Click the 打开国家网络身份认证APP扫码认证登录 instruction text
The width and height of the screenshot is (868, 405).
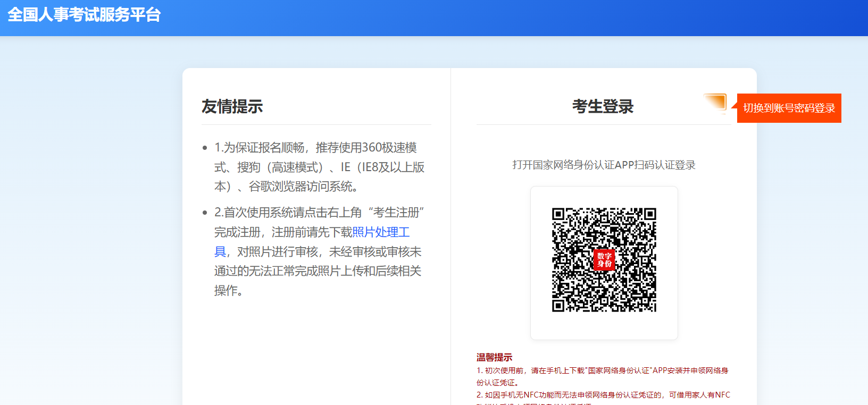604,165
